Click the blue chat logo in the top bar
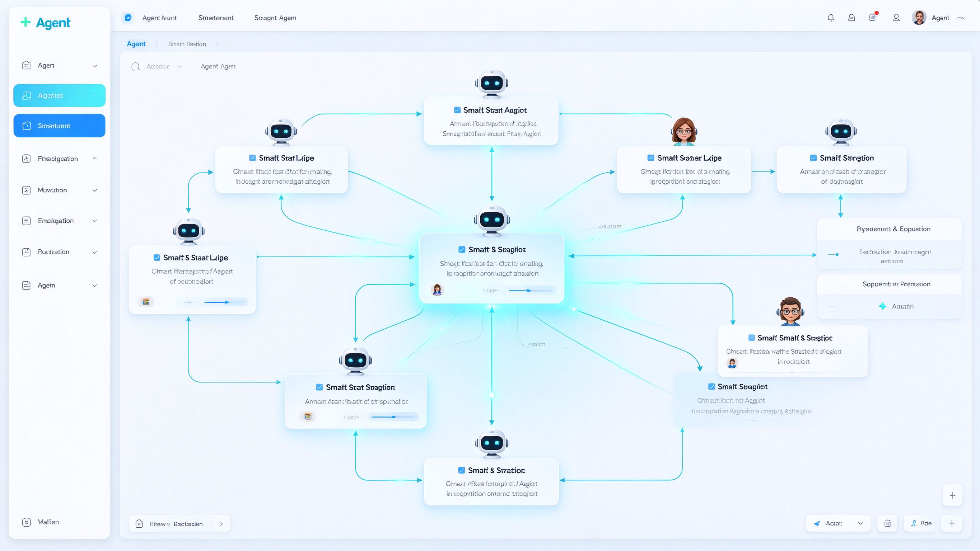The width and height of the screenshot is (980, 551). [128, 18]
